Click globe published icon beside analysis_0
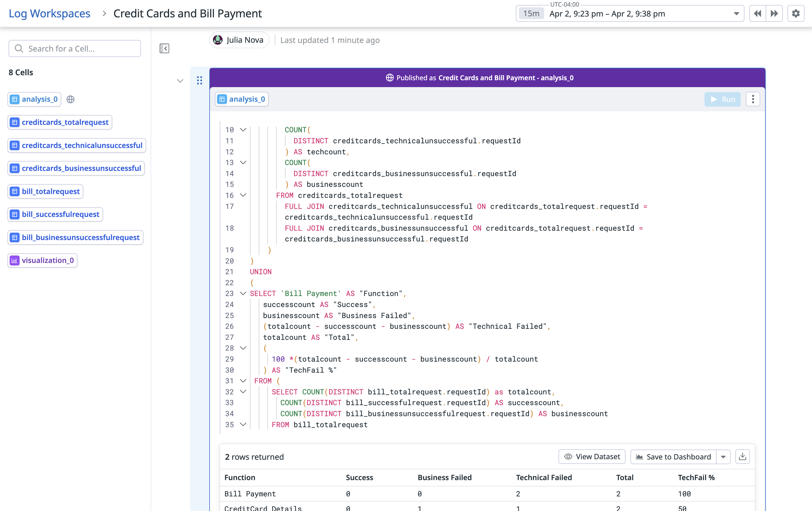This screenshot has width=812, height=511. click(x=71, y=99)
